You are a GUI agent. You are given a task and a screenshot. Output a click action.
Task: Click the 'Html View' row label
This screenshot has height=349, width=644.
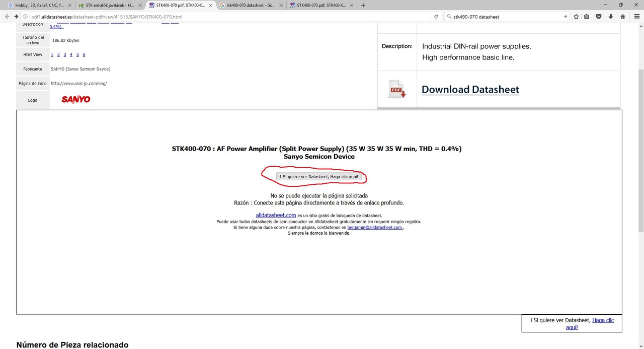click(33, 55)
